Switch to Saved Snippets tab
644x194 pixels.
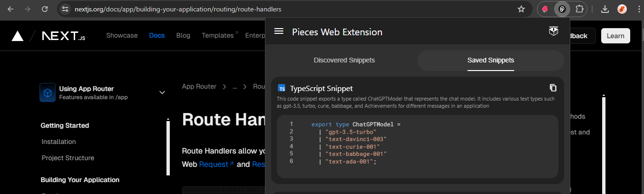(491, 61)
